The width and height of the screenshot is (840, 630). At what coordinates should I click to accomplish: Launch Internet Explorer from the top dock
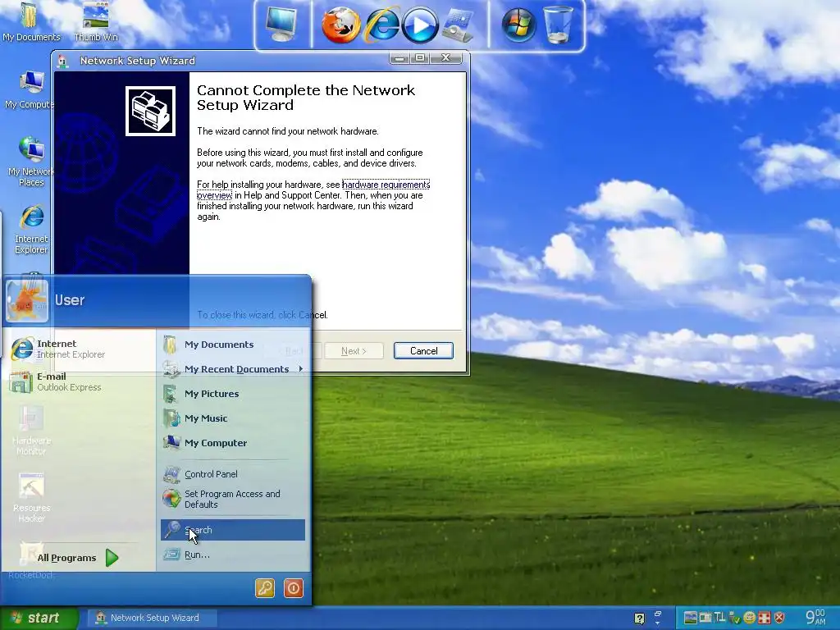pyautogui.click(x=381, y=25)
